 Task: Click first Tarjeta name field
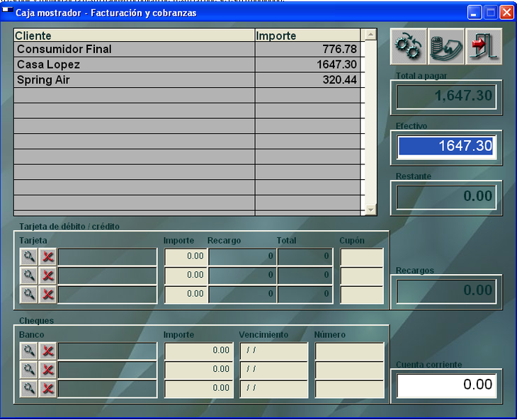tap(107, 256)
